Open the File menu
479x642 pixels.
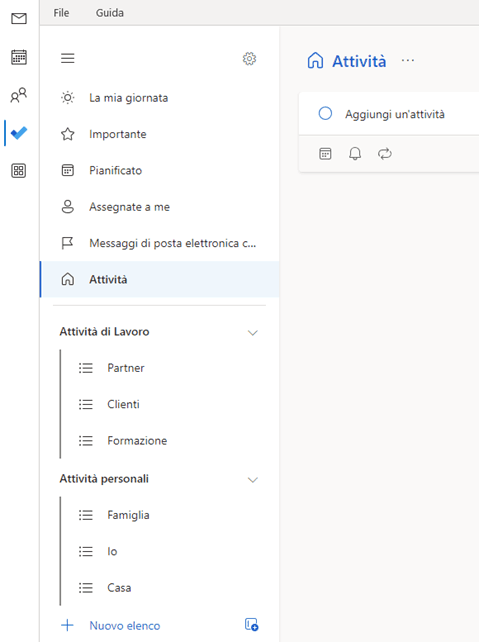[61, 13]
